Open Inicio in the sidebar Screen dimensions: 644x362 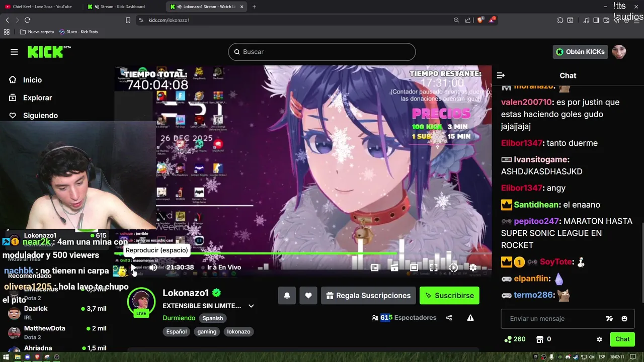(x=32, y=80)
